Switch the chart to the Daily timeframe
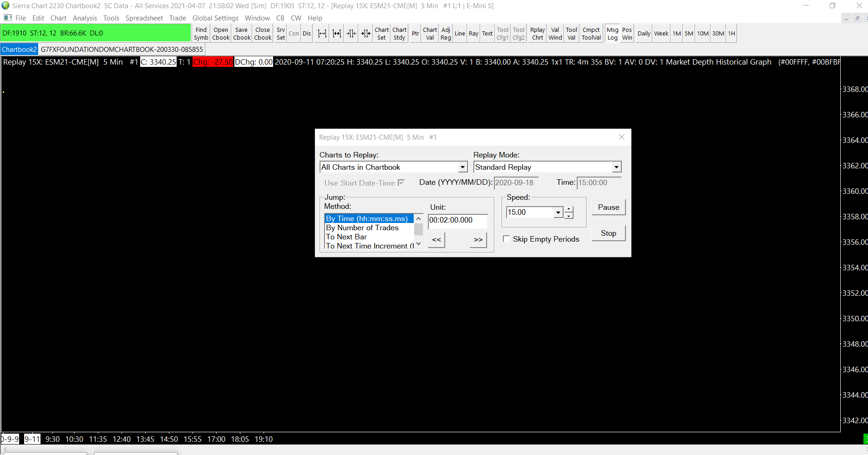The width and height of the screenshot is (868, 455). coord(644,34)
